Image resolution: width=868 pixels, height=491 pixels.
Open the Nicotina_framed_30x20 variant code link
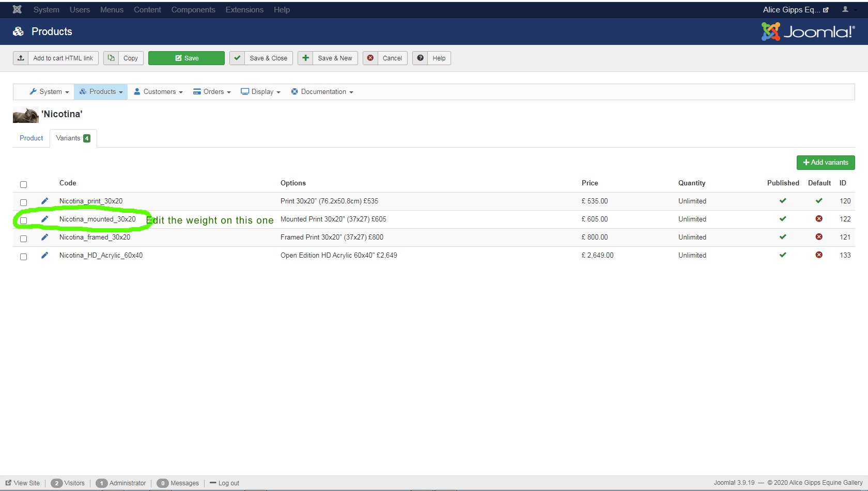95,237
